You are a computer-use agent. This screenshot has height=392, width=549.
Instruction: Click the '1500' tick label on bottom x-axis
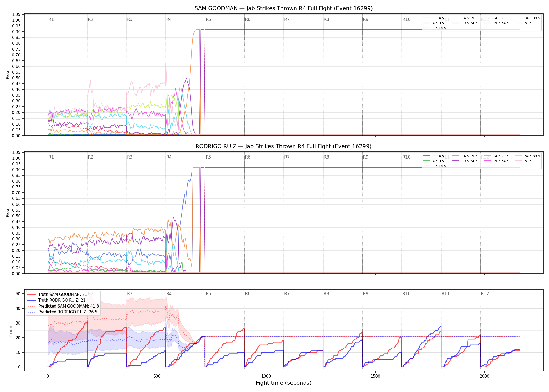[x=375, y=376]
